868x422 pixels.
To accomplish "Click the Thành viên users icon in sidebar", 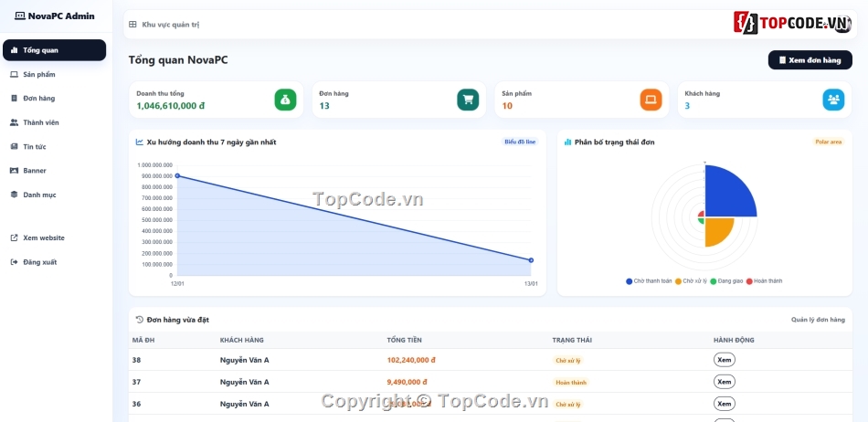I will [x=15, y=122].
